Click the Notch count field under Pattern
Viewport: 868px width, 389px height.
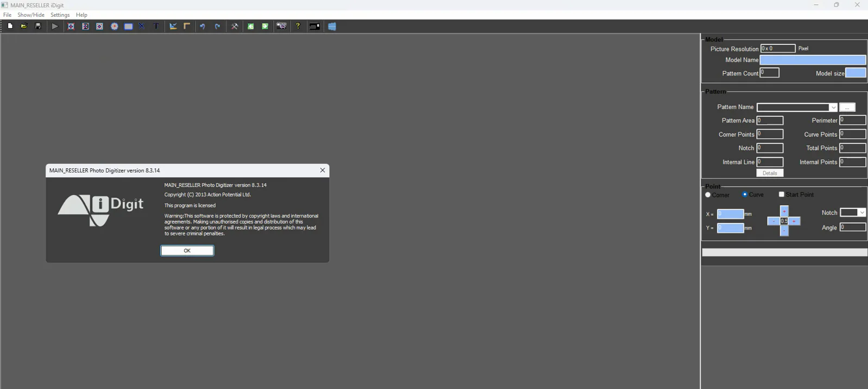click(x=770, y=148)
